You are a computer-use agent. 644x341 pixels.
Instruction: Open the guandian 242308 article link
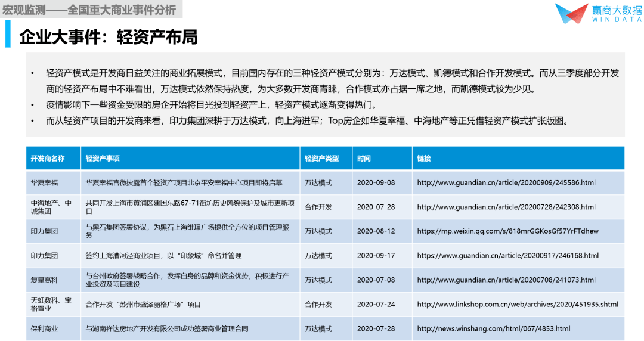pyautogui.click(x=506, y=207)
